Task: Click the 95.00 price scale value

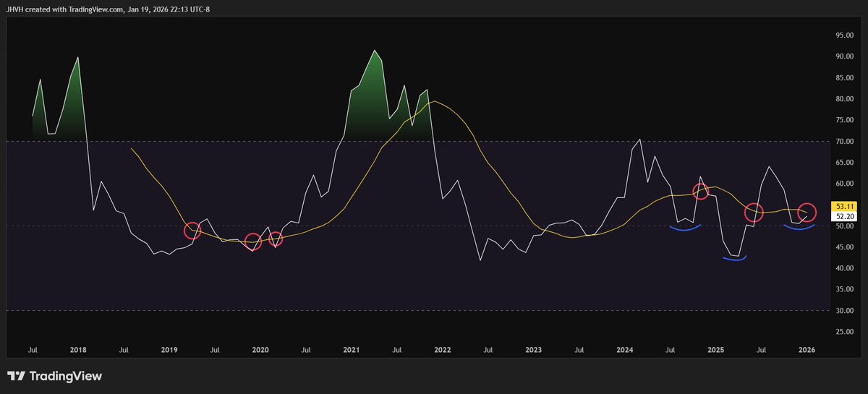Action: (845, 35)
